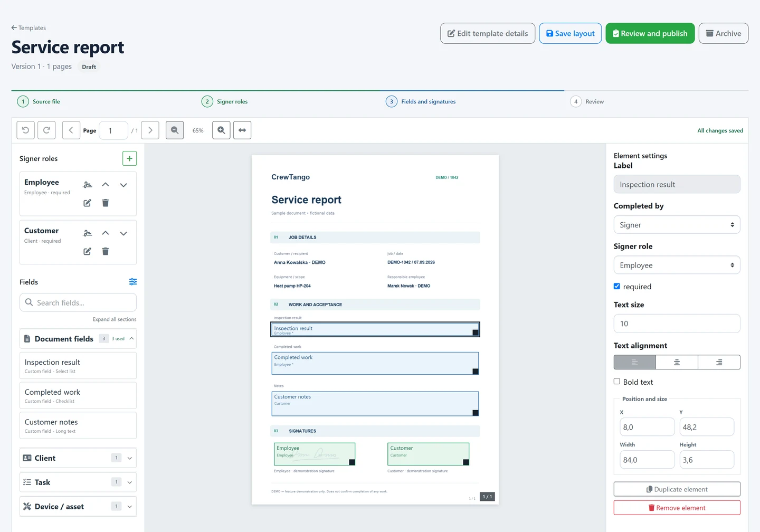The height and width of the screenshot is (532, 760).
Task: Move the Customer role down
Action: click(123, 233)
